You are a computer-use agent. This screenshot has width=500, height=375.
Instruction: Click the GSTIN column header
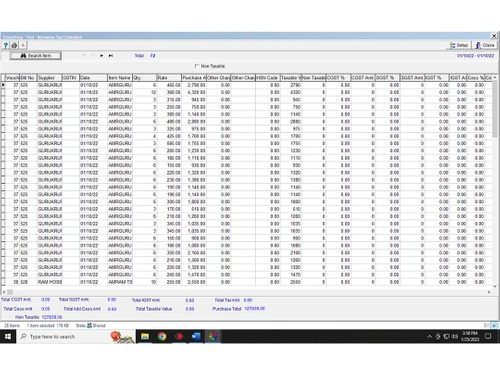click(x=71, y=78)
